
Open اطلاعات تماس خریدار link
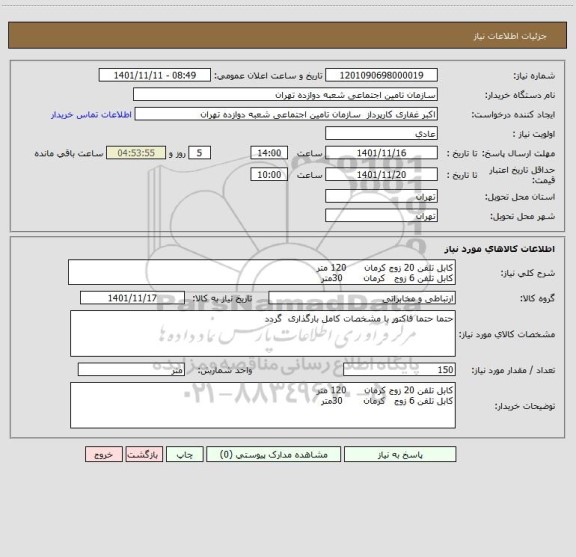tap(91, 115)
